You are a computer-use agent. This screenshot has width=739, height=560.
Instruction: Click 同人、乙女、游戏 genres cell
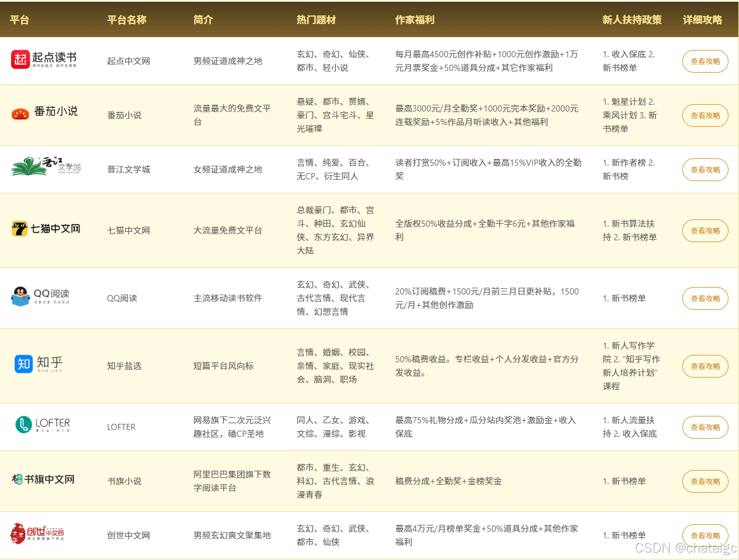(333, 427)
